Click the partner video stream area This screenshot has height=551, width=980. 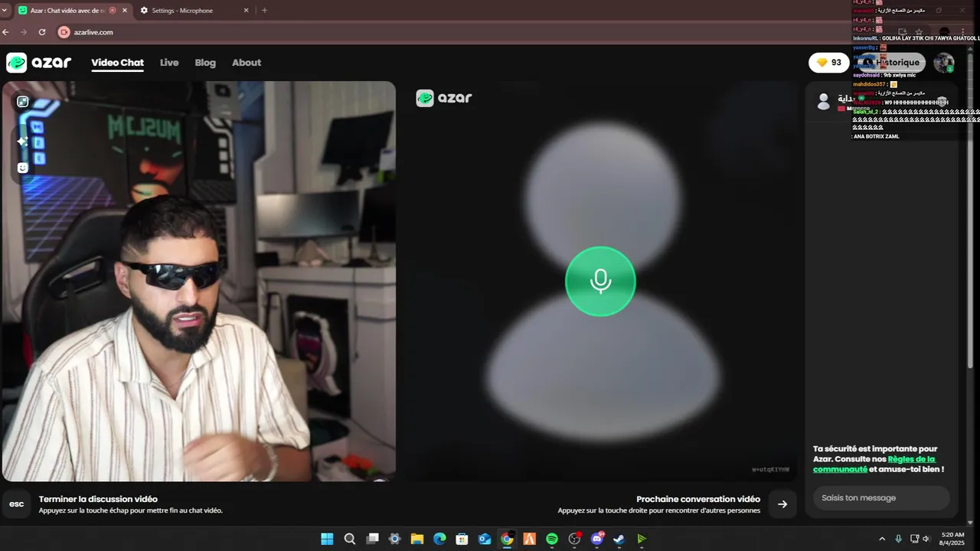tap(600, 282)
